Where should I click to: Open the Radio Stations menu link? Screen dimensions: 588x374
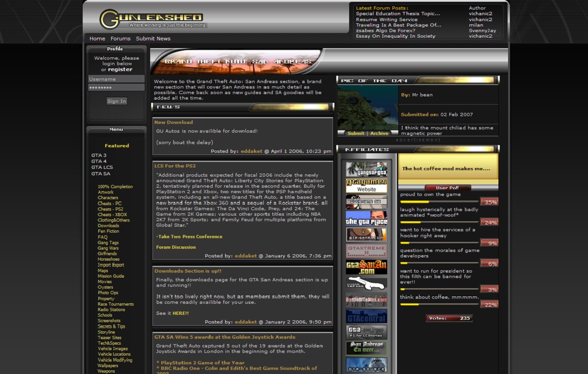(x=111, y=310)
